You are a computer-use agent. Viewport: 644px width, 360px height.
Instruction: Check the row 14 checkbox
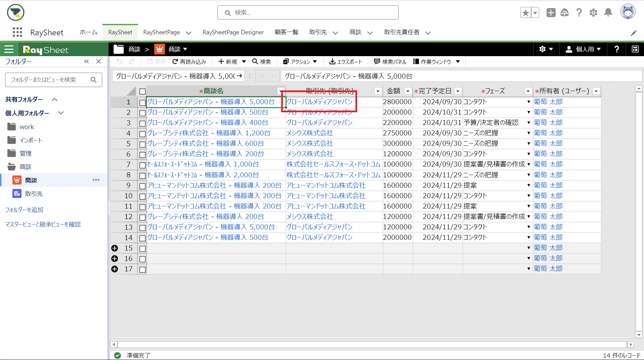[142, 238]
